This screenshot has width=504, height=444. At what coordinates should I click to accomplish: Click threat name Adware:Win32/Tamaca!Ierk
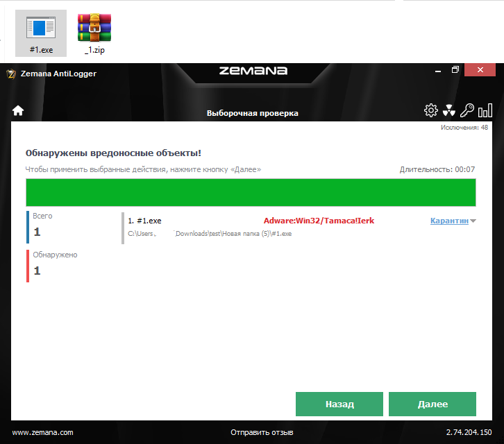(x=319, y=221)
